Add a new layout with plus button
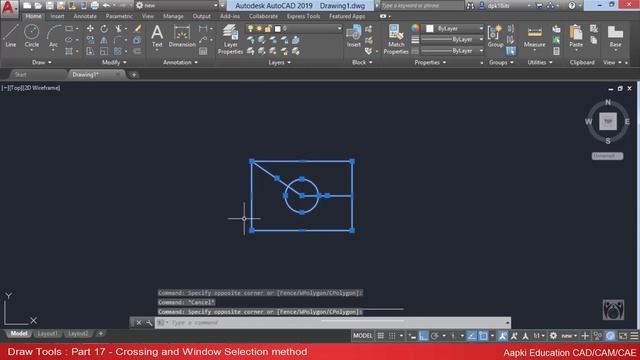Viewport: 640px width, 360px height. pyautogui.click(x=100, y=334)
